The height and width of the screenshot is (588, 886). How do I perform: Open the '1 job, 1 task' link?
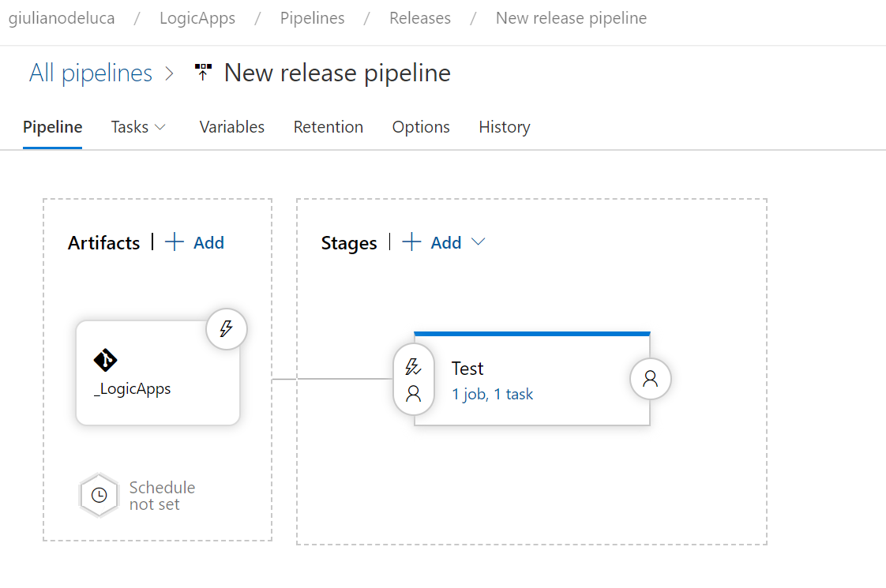coord(492,394)
